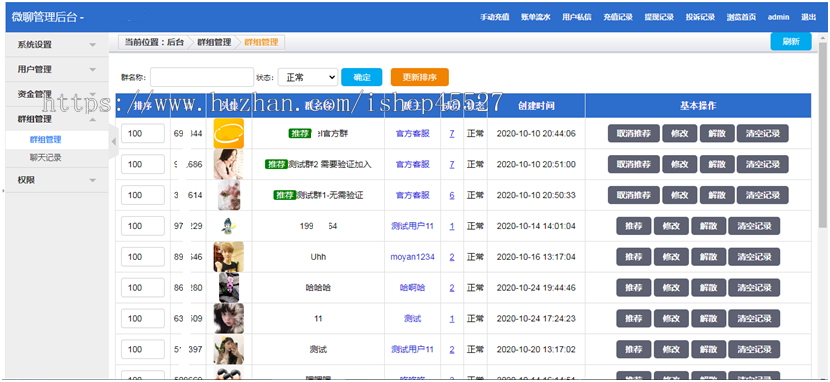Click the avatar in the 11 group row
This screenshot has height=382, width=830.
point(229,319)
